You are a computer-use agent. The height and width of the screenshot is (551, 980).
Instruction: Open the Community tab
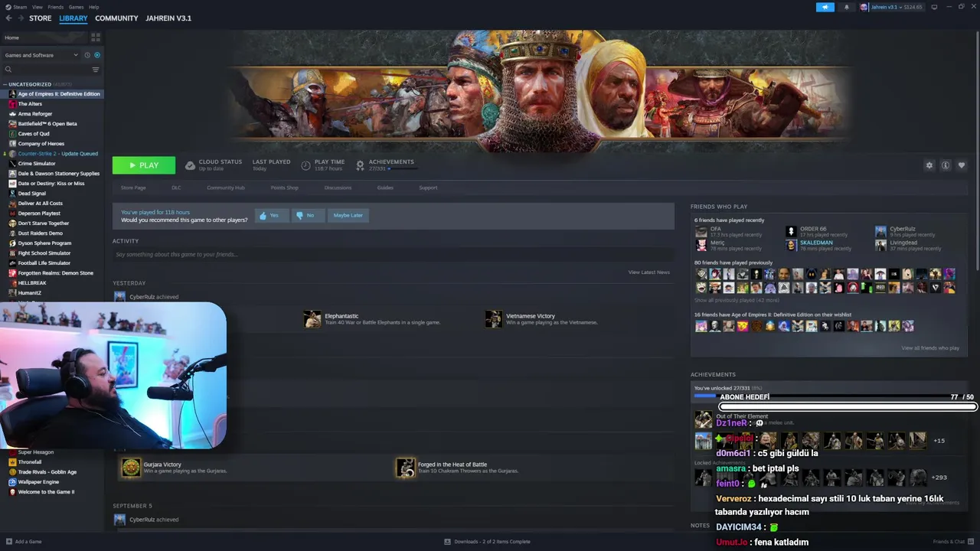tap(116, 18)
